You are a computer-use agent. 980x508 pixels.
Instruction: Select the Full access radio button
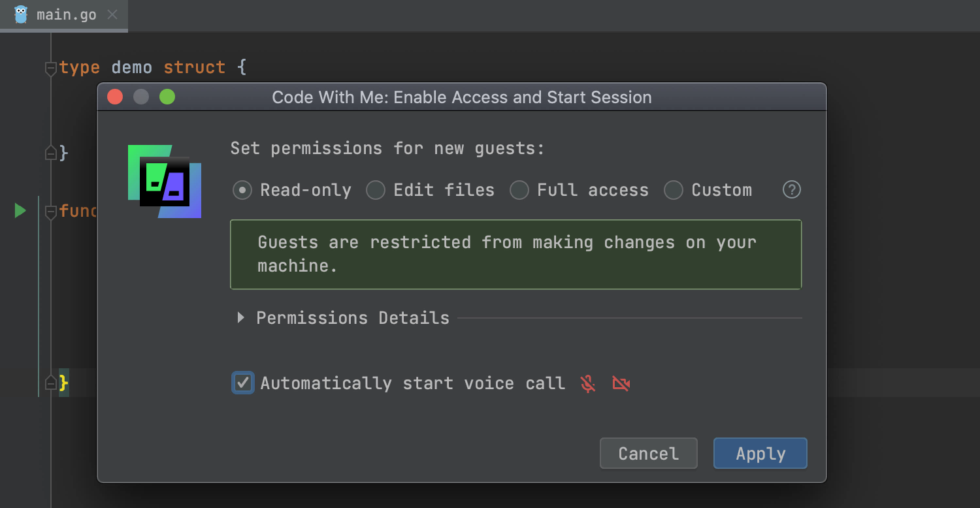point(519,191)
